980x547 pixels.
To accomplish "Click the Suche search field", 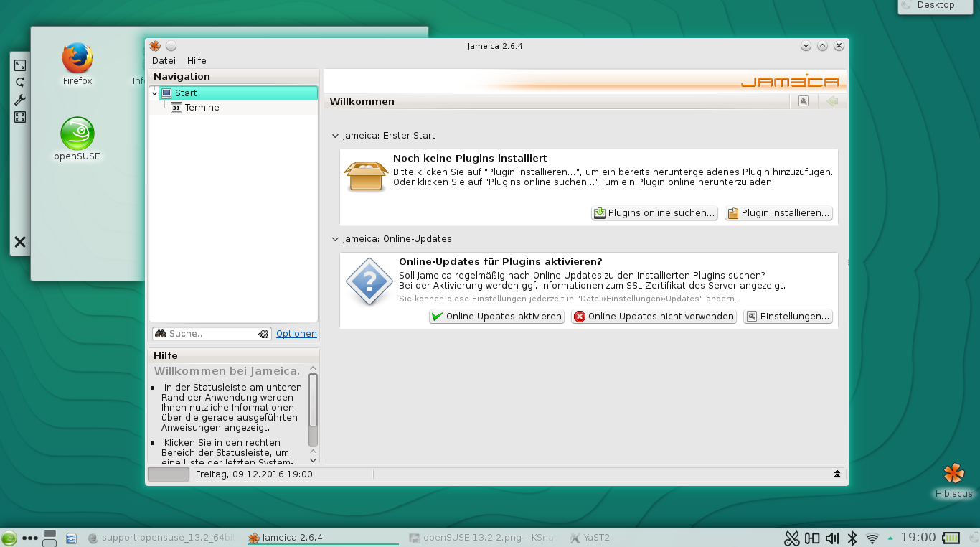I will (x=212, y=334).
